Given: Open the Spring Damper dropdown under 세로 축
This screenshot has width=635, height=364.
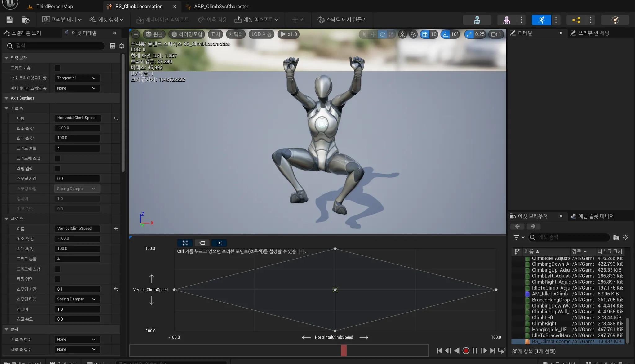Looking at the screenshot, I should click(x=77, y=299).
